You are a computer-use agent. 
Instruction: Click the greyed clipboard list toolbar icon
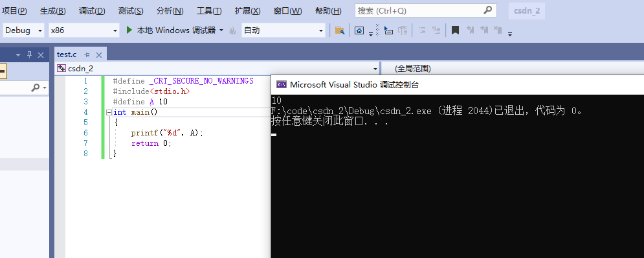[403, 30]
